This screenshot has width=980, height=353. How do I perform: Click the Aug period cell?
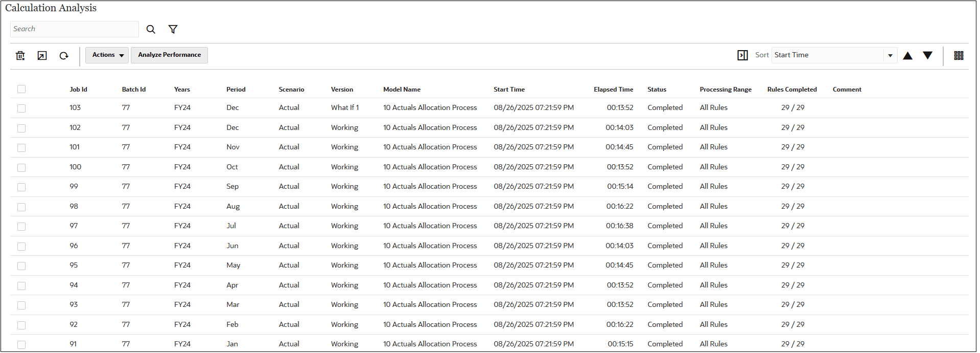233,207
